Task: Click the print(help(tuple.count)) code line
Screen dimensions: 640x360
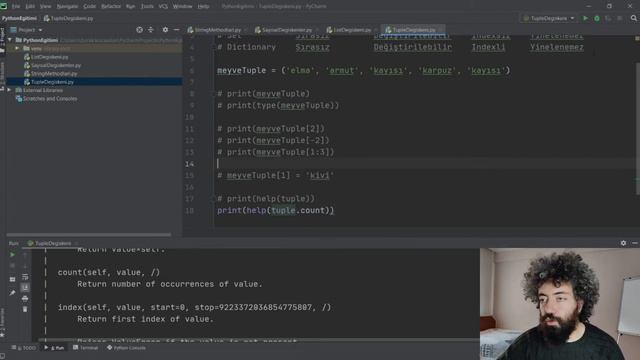Action: (276, 211)
